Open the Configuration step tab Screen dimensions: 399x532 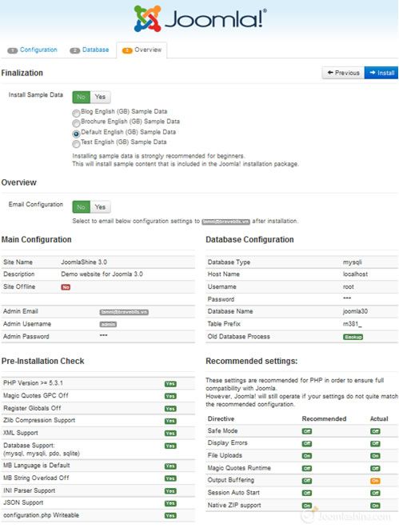pyautogui.click(x=38, y=50)
